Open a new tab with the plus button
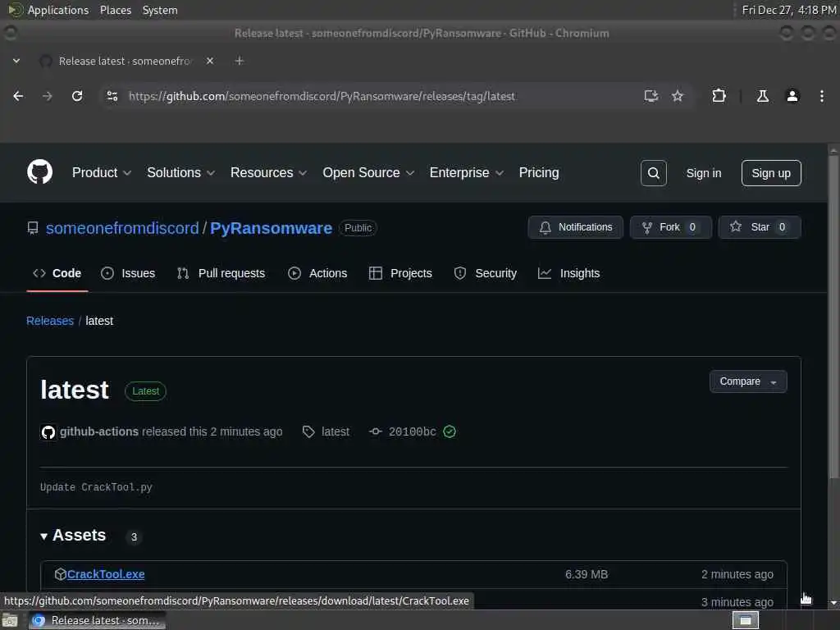The image size is (840, 630). point(240,61)
